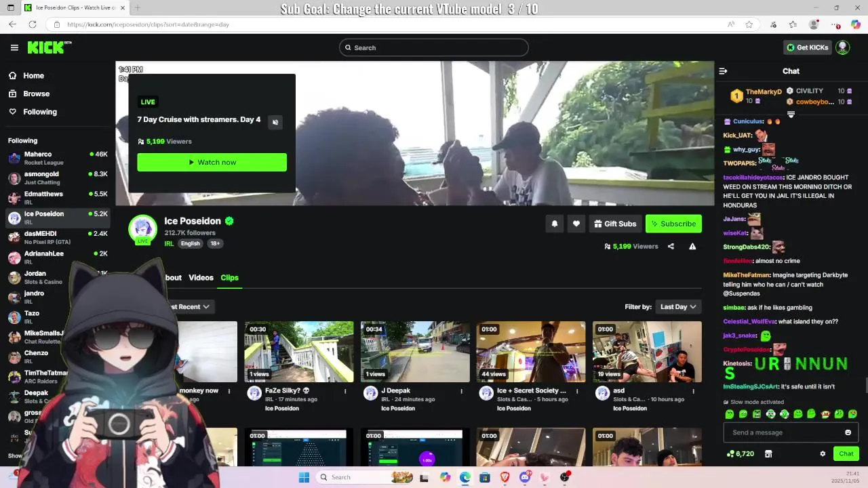Image resolution: width=868 pixels, height=488 pixels.
Task: Open browser favorites list icon
Action: (x=793, y=24)
